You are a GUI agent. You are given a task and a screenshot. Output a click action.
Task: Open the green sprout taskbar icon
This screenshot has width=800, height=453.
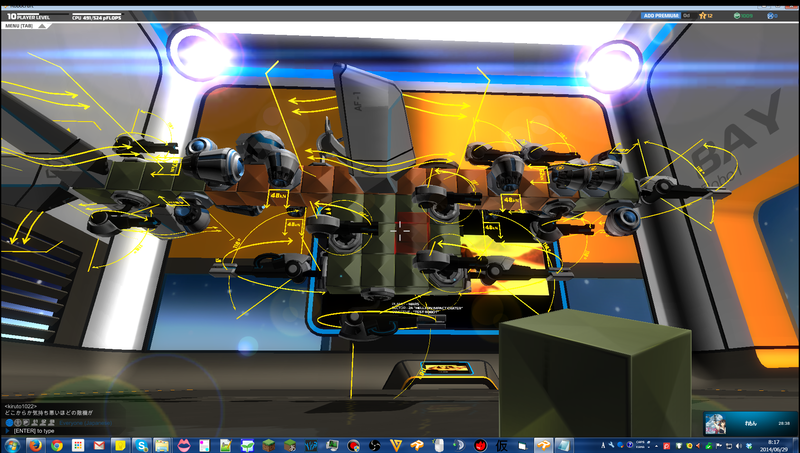point(247,445)
